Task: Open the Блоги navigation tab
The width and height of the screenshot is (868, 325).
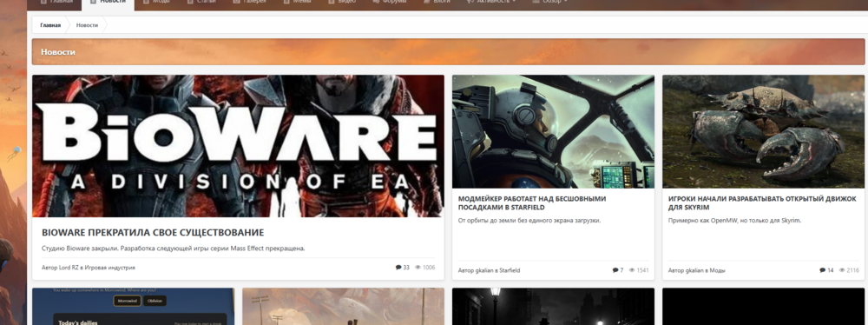Action: pos(437,3)
